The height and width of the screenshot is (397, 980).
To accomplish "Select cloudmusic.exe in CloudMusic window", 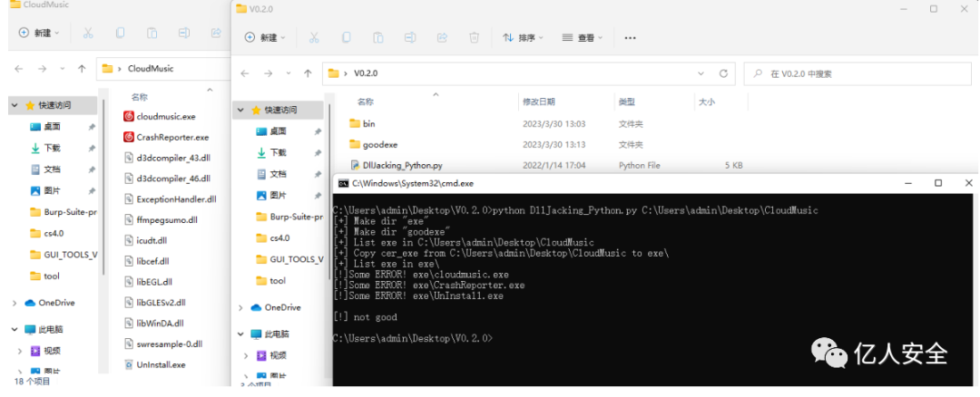I will point(160,116).
